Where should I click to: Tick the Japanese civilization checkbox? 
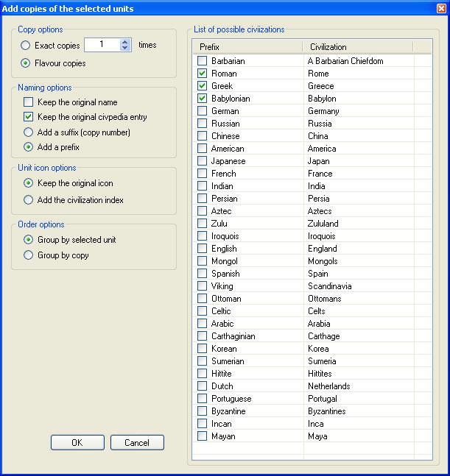click(202, 161)
